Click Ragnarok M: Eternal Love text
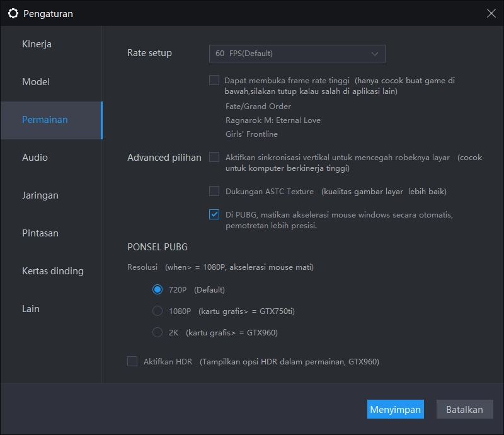 coord(273,120)
